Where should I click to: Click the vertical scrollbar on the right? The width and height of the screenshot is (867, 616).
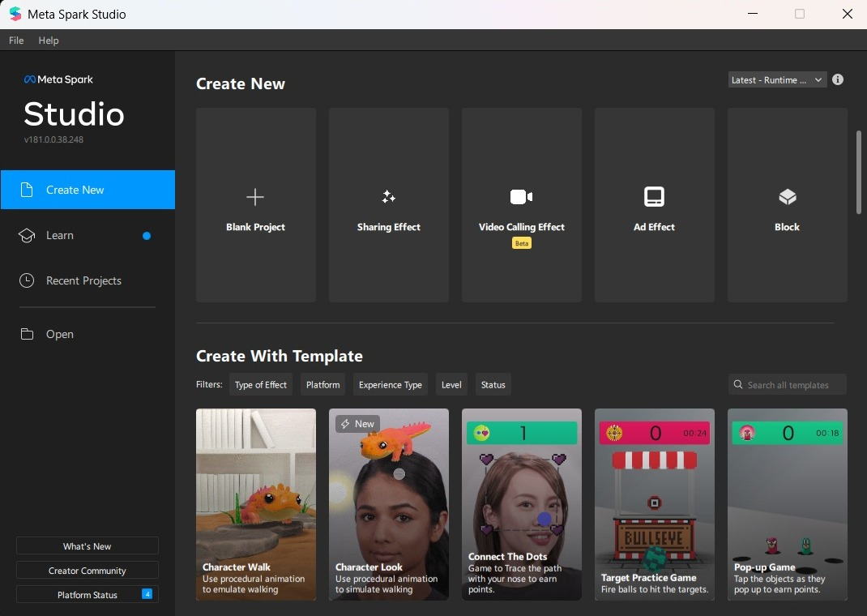(859, 172)
